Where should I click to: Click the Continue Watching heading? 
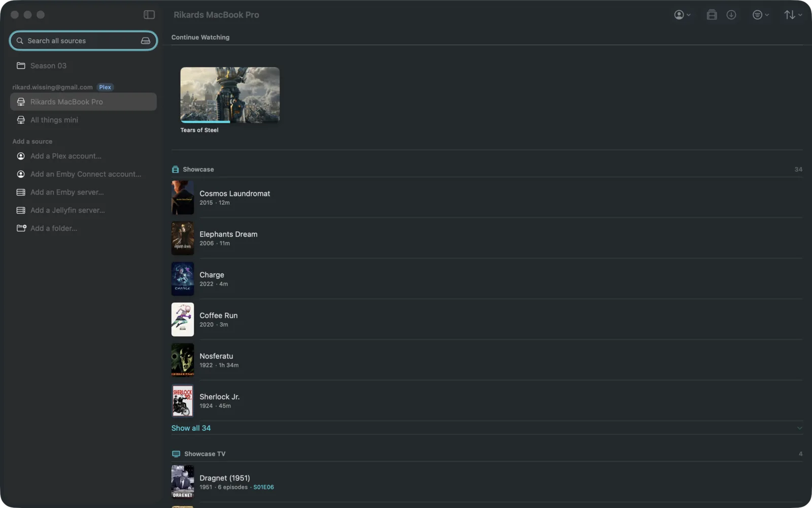point(200,37)
